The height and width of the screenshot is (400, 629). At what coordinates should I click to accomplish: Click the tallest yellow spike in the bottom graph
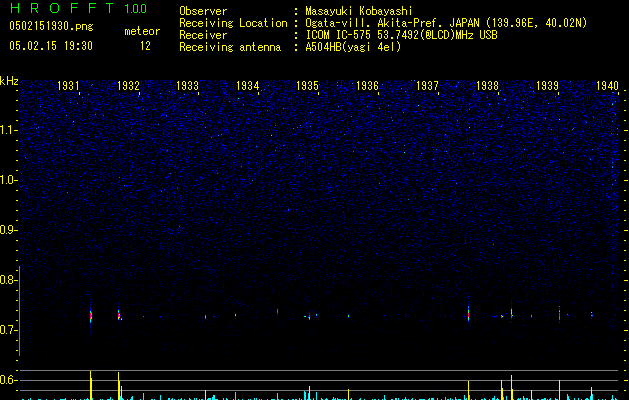91,385
